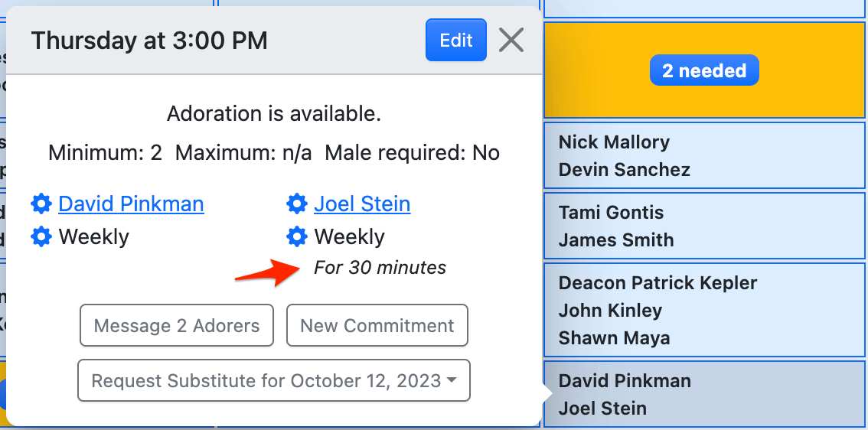Click the gear icon beside David Pinkman
This screenshot has width=868, height=430.
coord(41,204)
